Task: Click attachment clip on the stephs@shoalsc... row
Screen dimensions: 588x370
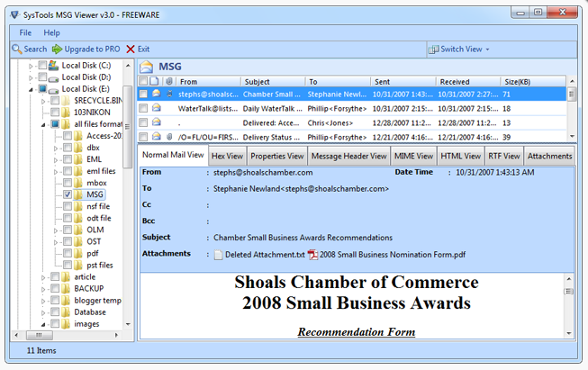Action: tap(169, 94)
